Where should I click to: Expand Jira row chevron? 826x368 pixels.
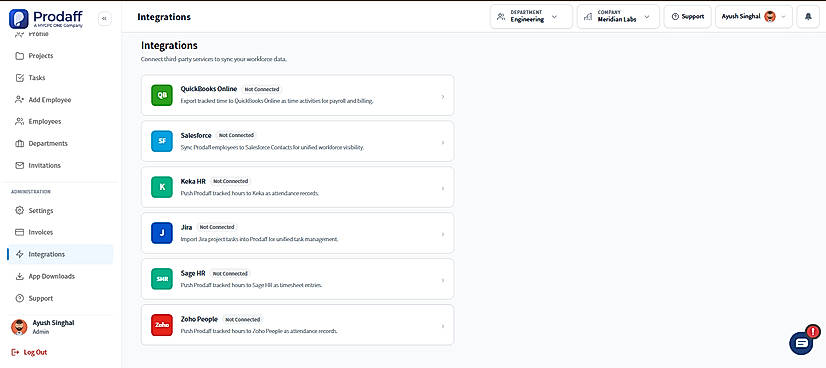coord(442,234)
